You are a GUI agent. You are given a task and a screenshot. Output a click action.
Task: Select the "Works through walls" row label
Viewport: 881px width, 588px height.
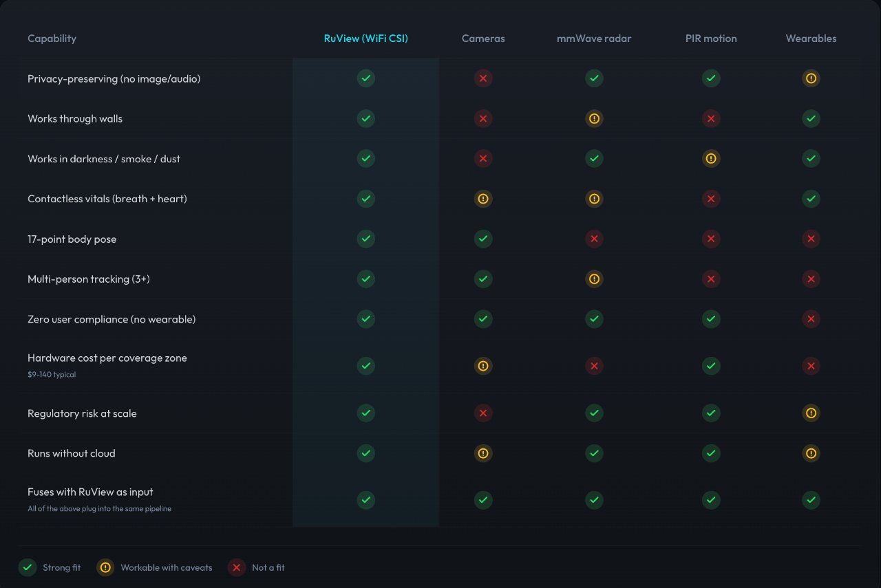[x=75, y=119]
